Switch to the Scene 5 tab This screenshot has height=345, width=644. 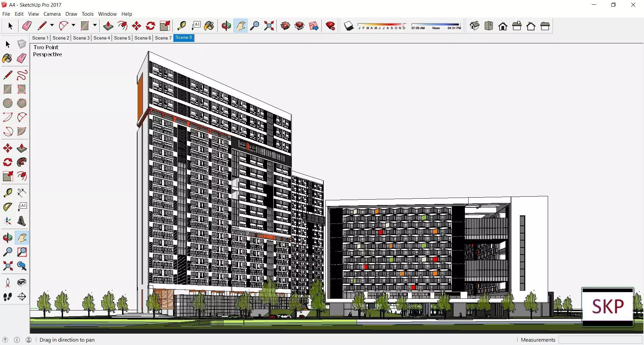pyautogui.click(x=122, y=38)
